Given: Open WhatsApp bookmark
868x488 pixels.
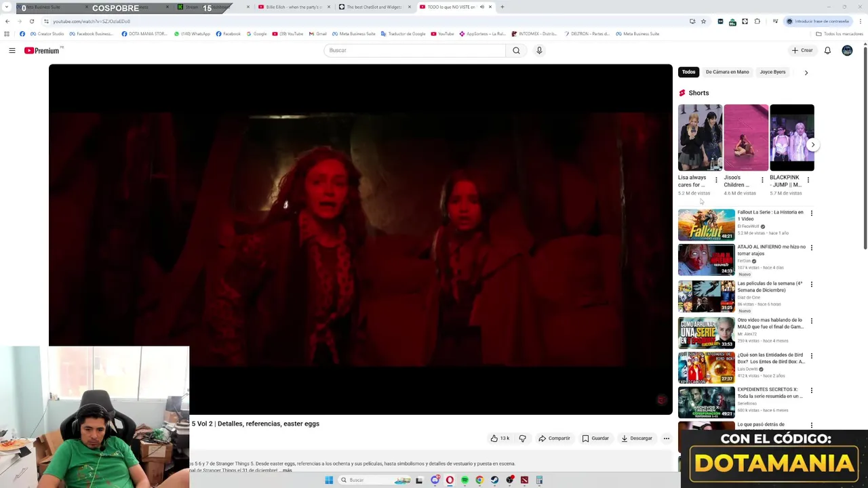Looking at the screenshot, I should click(192, 34).
